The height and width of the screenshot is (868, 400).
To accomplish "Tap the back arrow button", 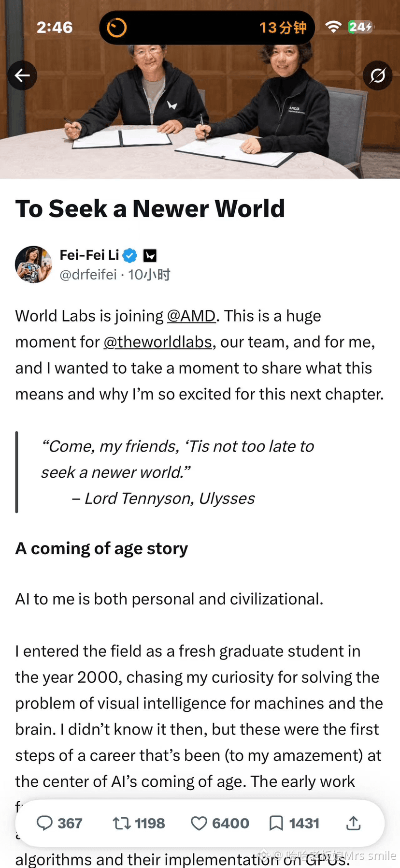I will pos(22,75).
